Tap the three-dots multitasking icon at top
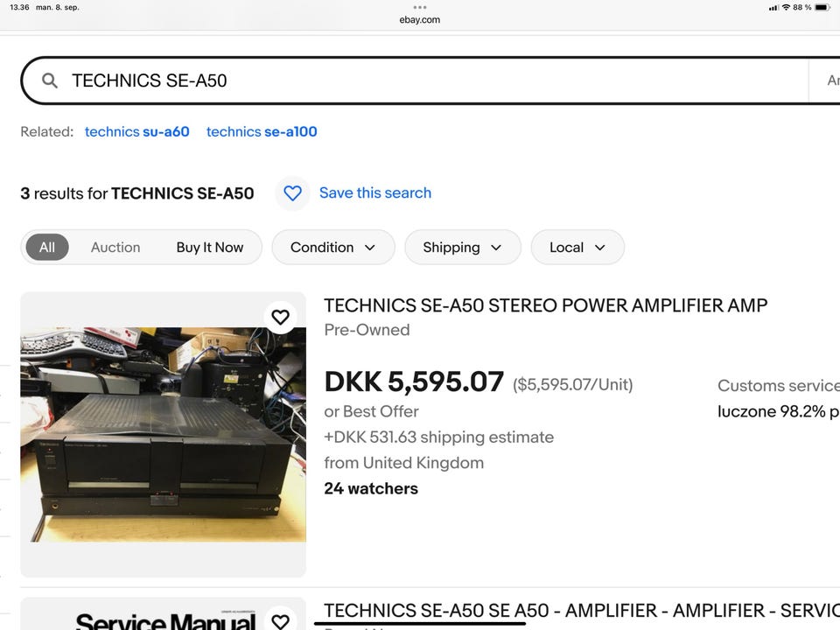Screen dimensions: 840x630 (x=420, y=8)
